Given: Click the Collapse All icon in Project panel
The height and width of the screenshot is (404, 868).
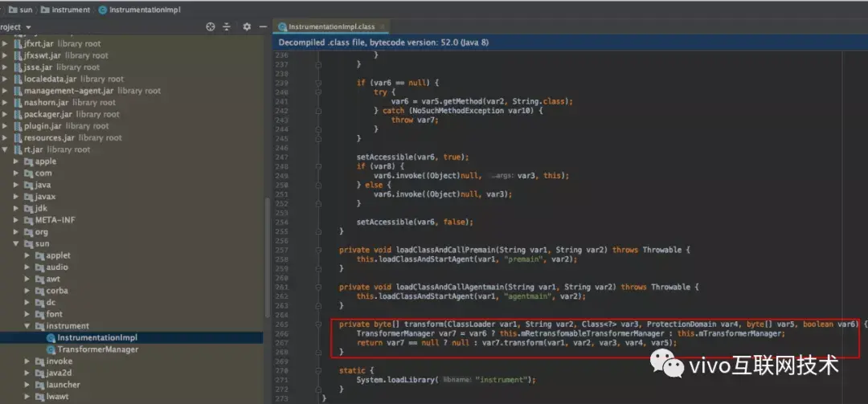Looking at the screenshot, I should [227, 27].
